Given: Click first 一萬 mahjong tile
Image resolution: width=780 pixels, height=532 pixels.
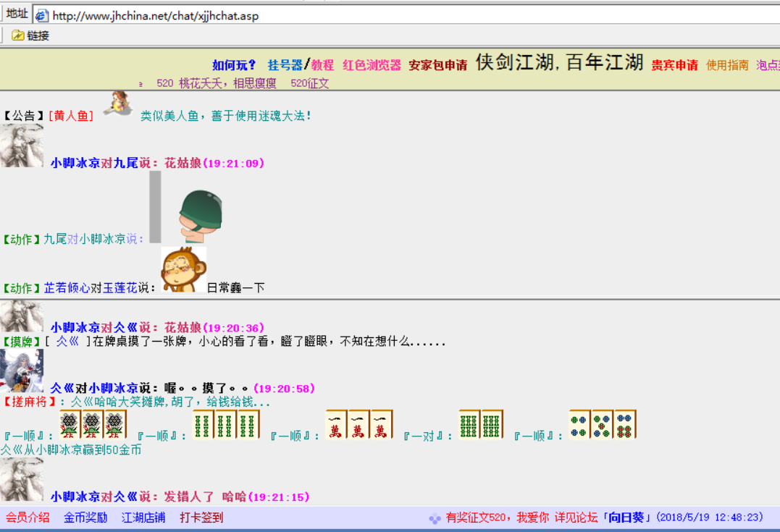Looking at the screenshot, I should [x=336, y=425].
